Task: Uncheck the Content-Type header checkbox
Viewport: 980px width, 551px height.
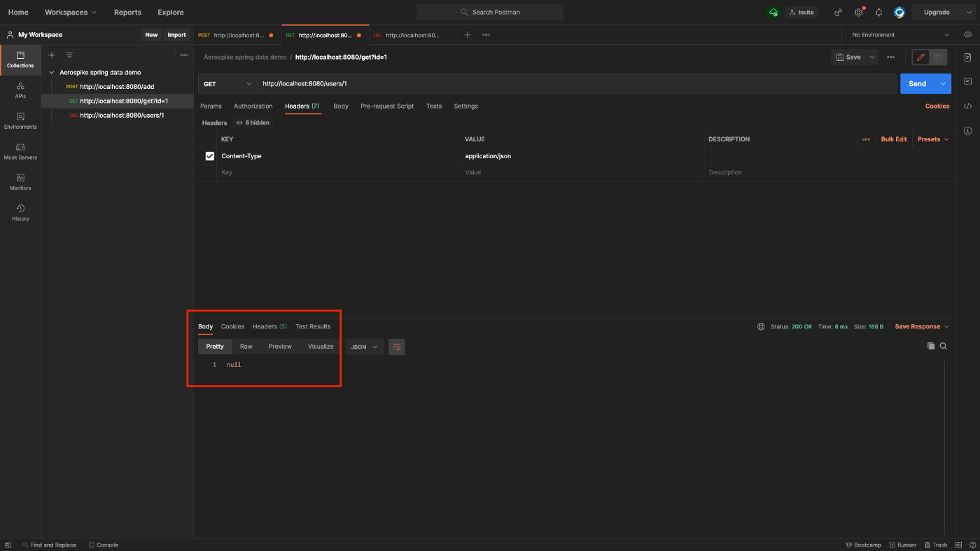Action: pos(209,156)
